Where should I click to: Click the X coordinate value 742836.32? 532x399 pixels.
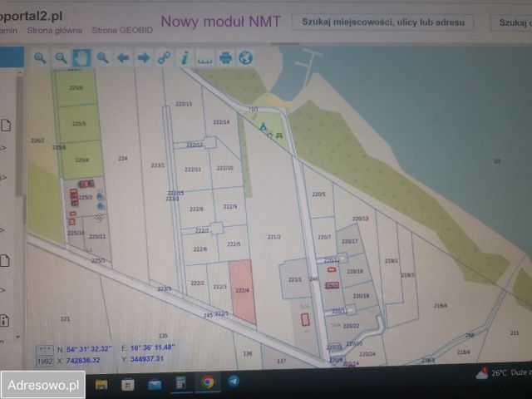[x=83, y=360]
